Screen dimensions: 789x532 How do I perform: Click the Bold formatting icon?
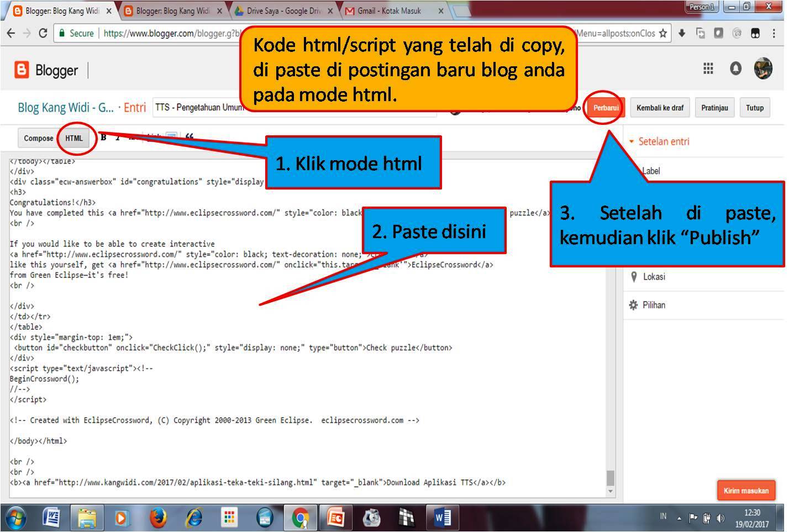pyautogui.click(x=103, y=138)
